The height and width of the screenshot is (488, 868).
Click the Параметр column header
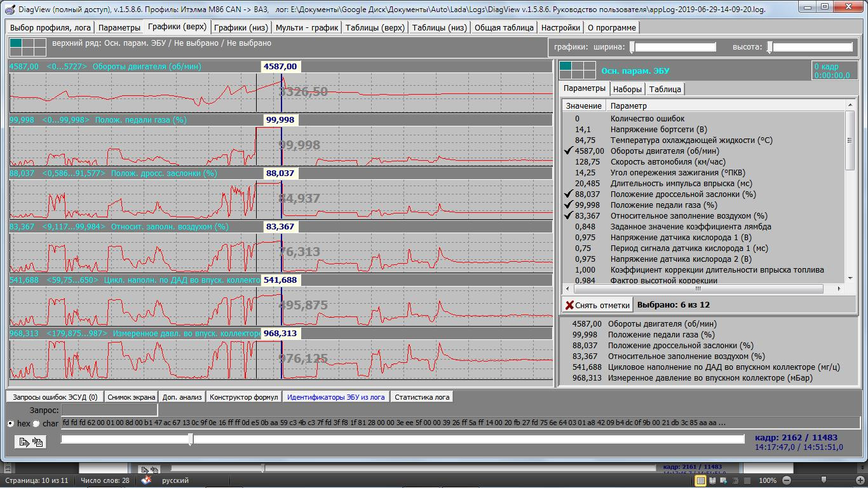click(x=726, y=105)
